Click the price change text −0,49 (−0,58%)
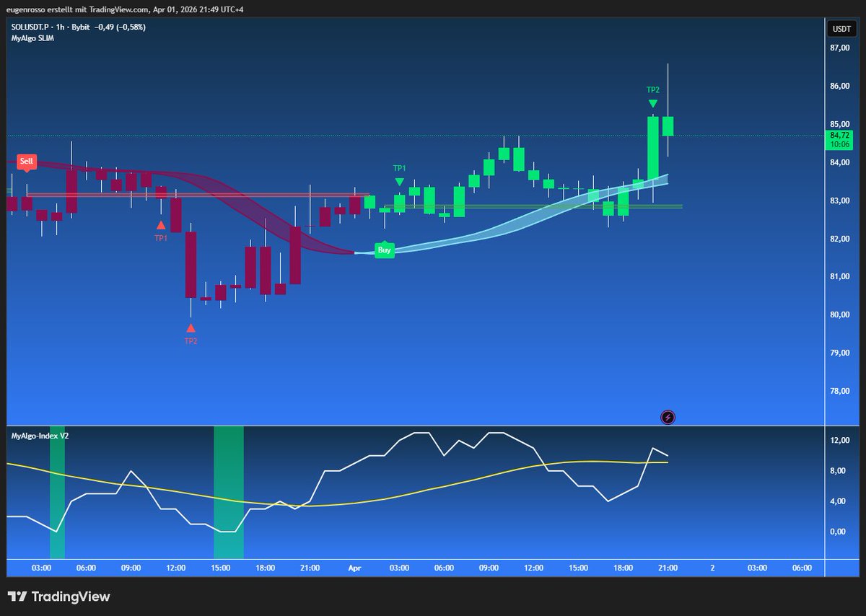 pyautogui.click(x=121, y=27)
